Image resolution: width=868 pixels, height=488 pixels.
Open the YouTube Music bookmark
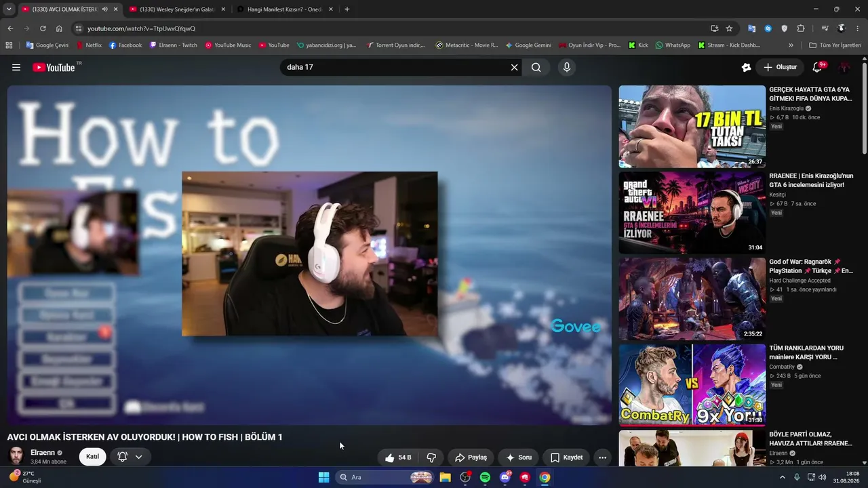(x=228, y=45)
